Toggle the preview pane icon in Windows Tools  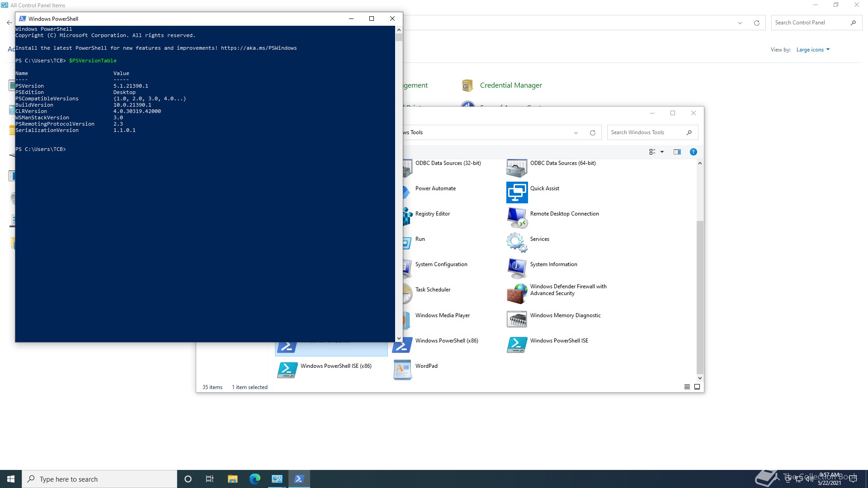(x=677, y=152)
